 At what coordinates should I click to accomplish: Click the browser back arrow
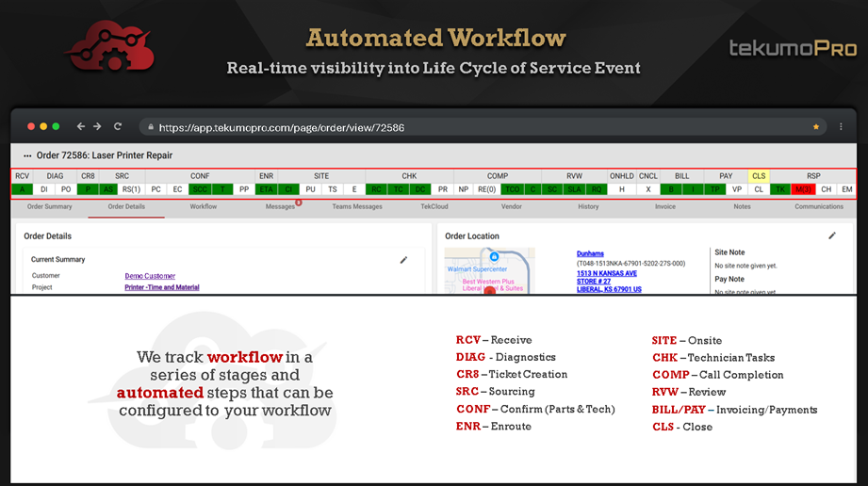(81, 126)
